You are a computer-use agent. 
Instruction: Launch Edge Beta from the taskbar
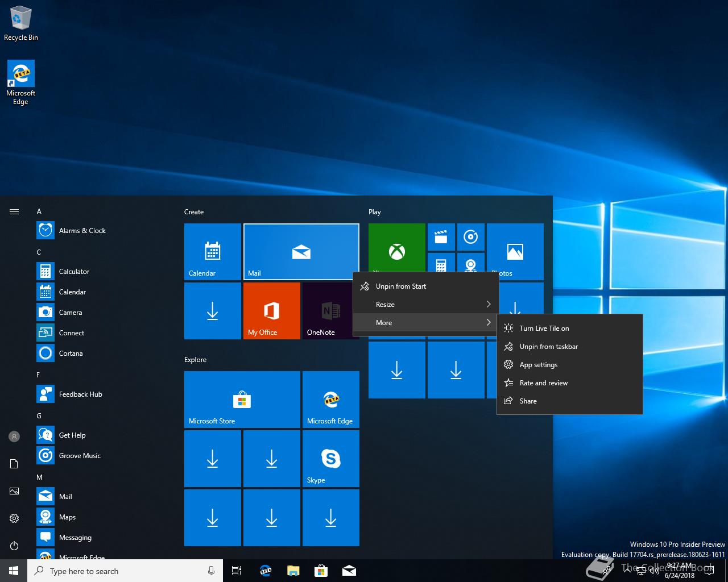click(x=266, y=571)
